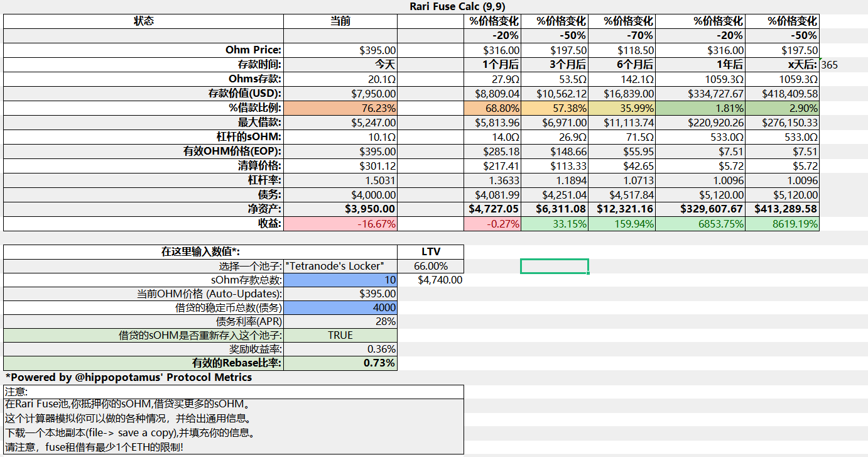The height and width of the screenshot is (457, 868).
Task: Click the leverage ratio cell 1.5031
Action: [x=340, y=180]
